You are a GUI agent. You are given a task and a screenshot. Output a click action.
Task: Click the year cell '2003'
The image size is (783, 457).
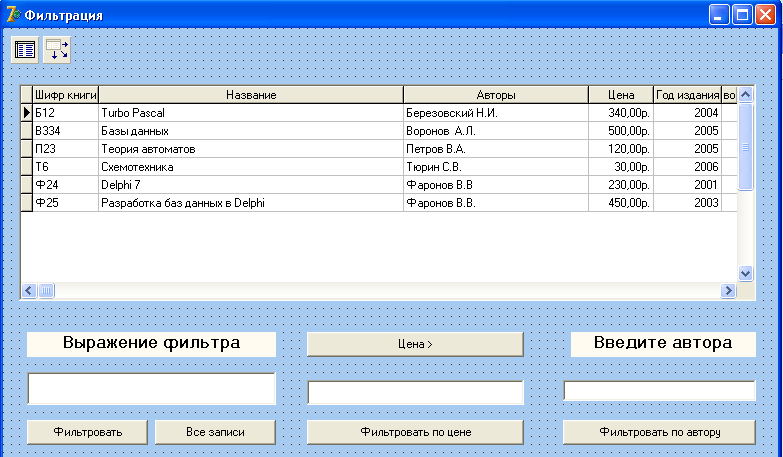pos(688,203)
